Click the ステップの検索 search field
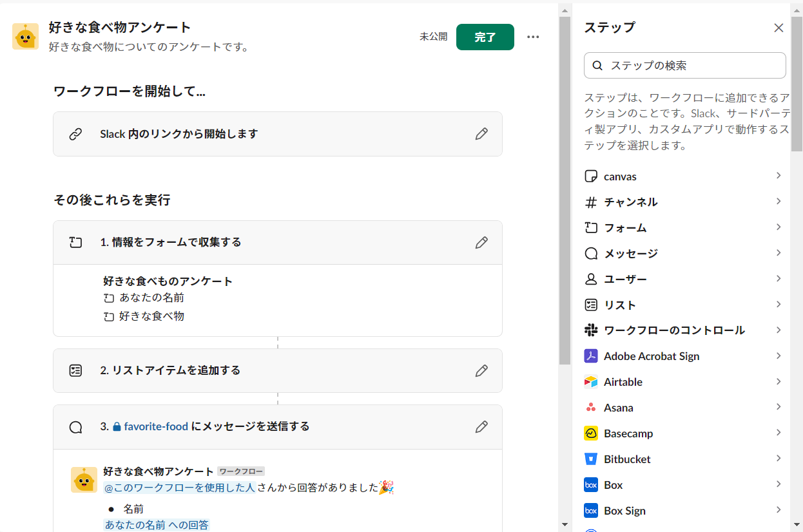 click(x=685, y=66)
